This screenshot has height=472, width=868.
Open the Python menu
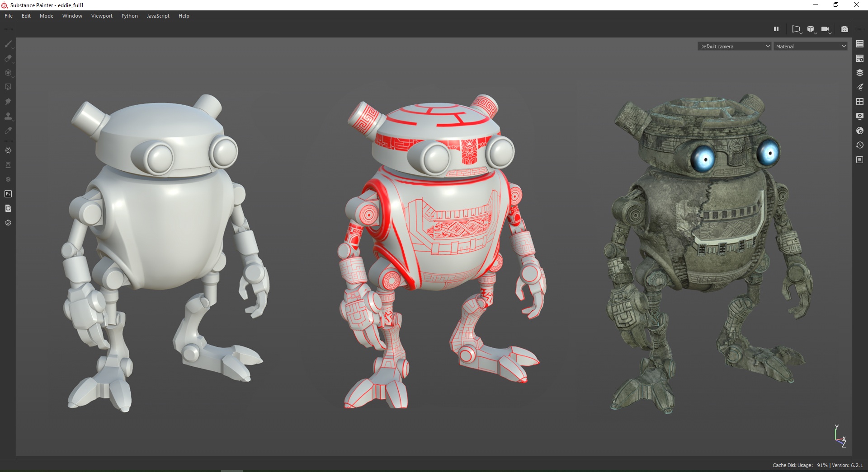(x=130, y=16)
